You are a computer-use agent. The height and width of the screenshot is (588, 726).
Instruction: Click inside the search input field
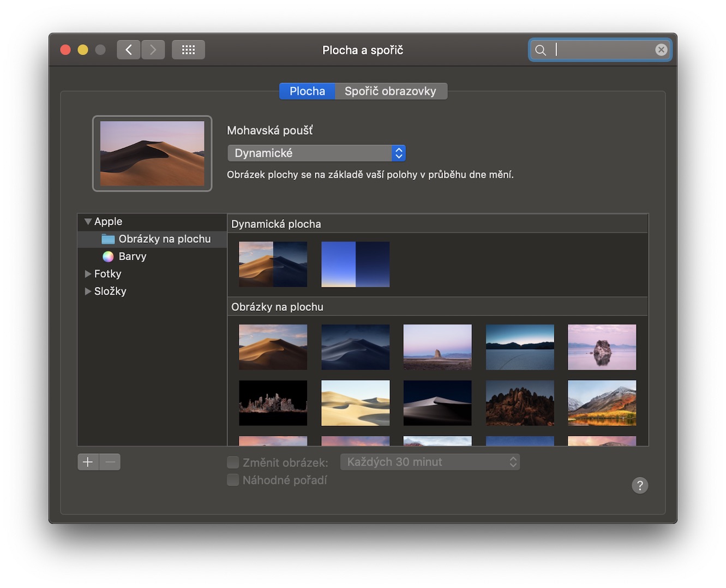pyautogui.click(x=600, y=50)
